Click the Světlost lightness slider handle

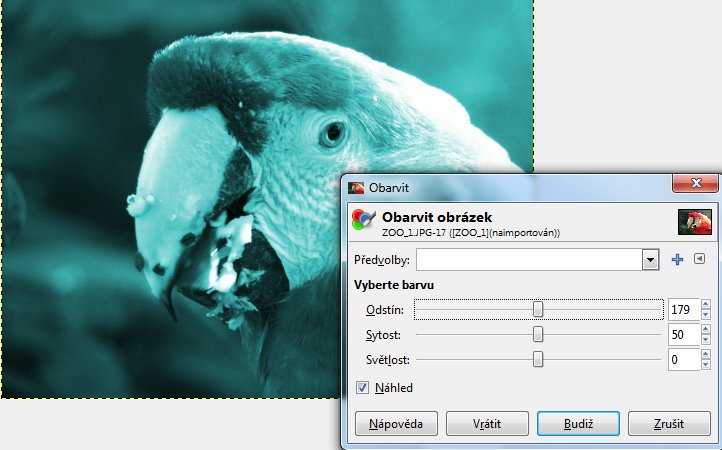pyautogui.click(x=538, y=359)
